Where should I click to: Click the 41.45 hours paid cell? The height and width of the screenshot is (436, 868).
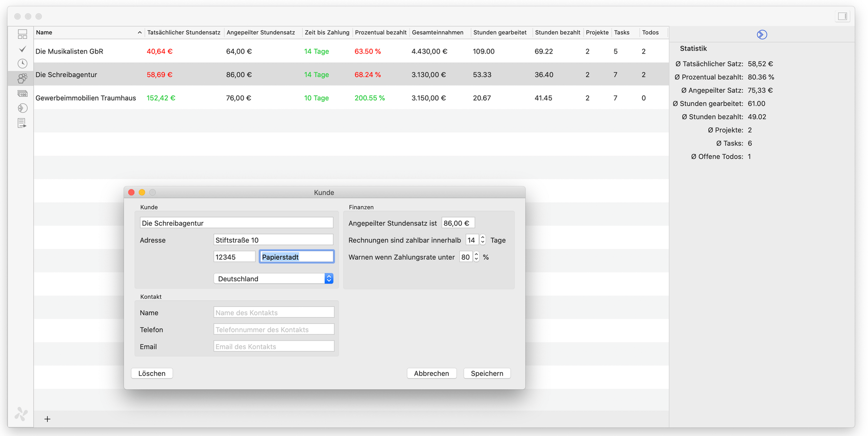[x=543, y=98]
